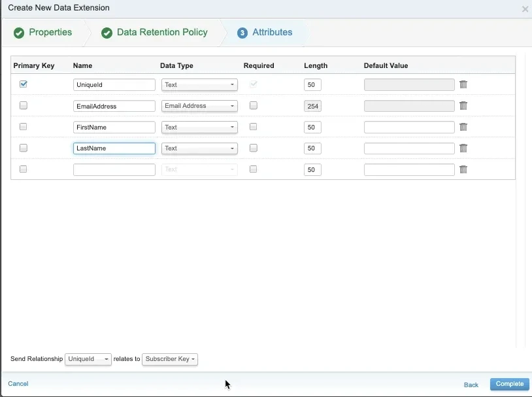Click Length field on the empty row
The width and height of the screenshot is (532, 397).
pos(312,169)
